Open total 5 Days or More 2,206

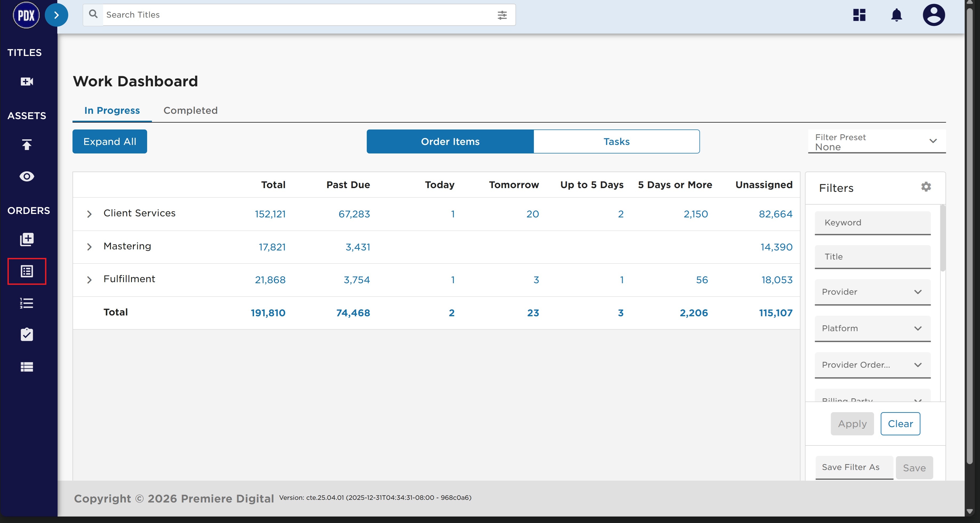pyautogui.click(x=693, y=313)
